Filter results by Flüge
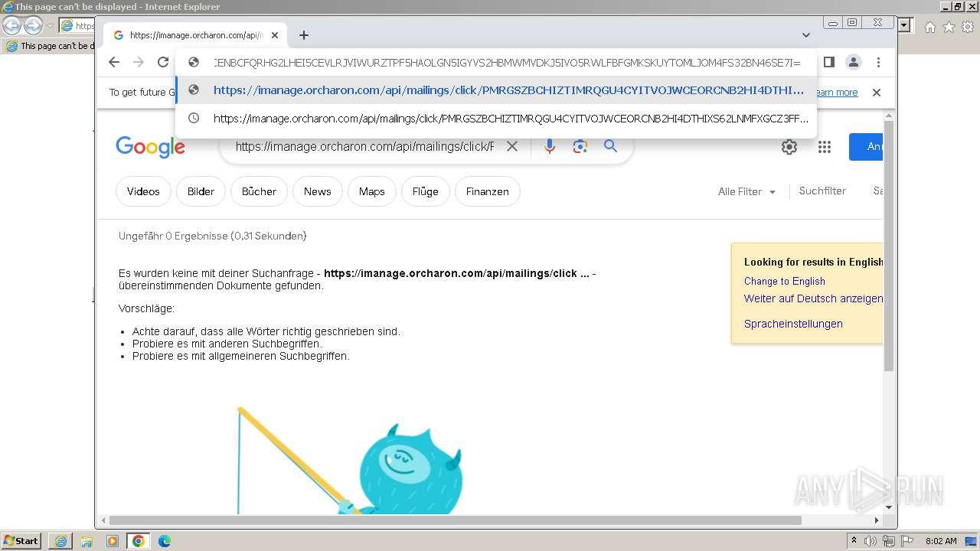 click(425, 191)
